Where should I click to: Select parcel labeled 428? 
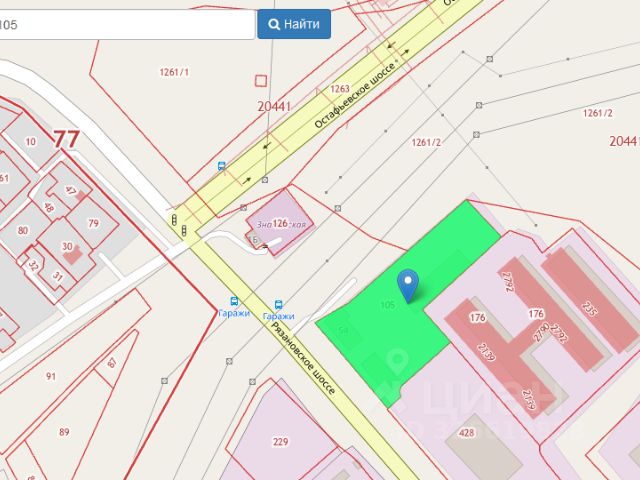466,432
